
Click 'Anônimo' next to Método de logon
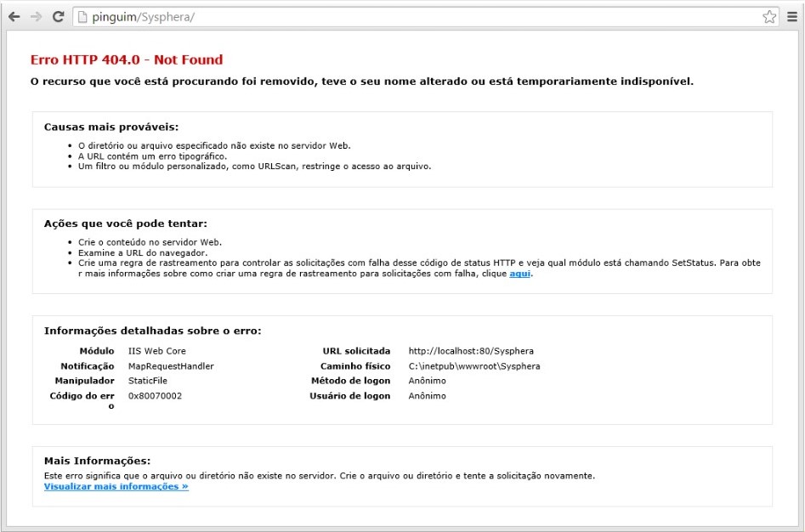click(427, 381)
